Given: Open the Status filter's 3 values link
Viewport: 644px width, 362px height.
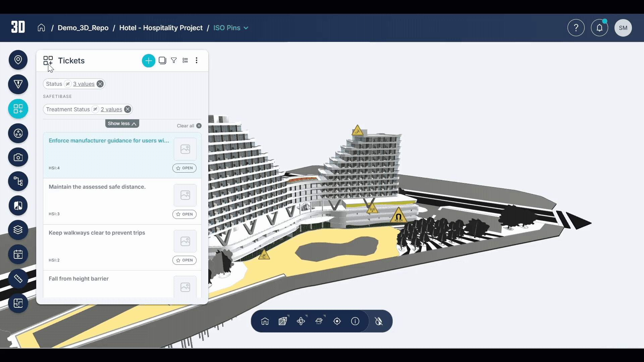Looking at the screenshot, I should (84, 84).
